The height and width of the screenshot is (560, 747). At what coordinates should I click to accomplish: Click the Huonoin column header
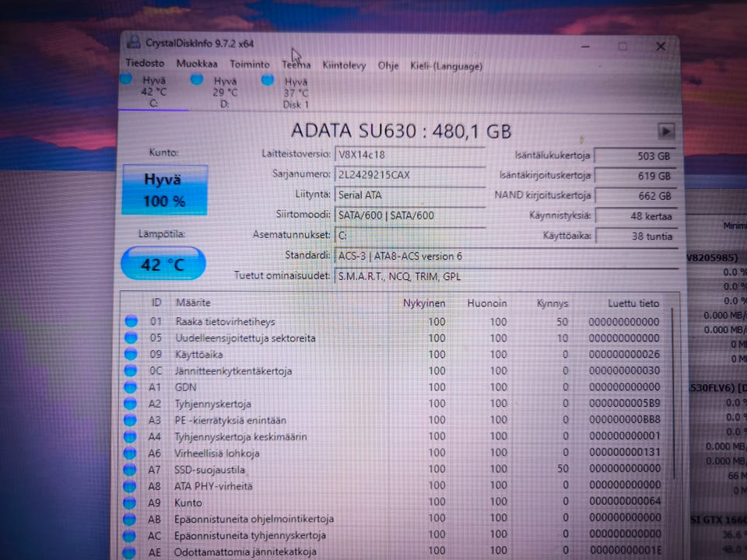[487, 303]
